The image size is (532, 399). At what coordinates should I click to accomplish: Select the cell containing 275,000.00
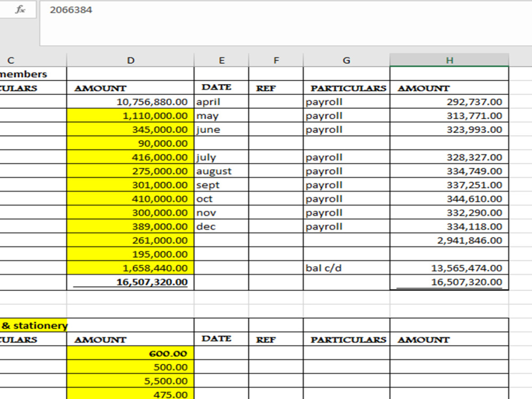131,171
